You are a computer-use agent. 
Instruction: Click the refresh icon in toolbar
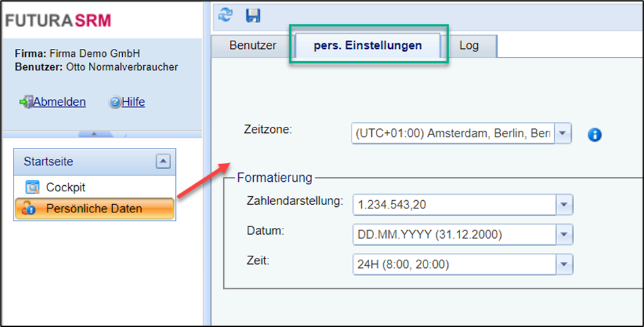226,15
